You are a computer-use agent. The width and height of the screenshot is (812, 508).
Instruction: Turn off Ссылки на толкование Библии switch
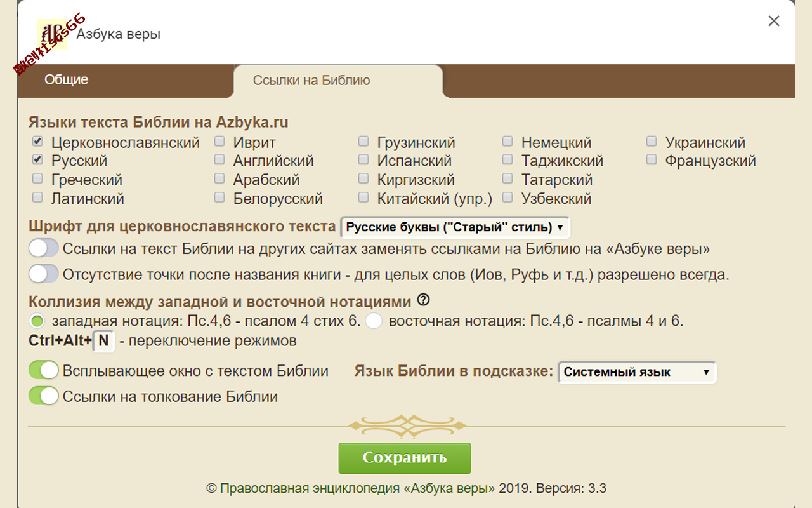[x=44, y=396]
